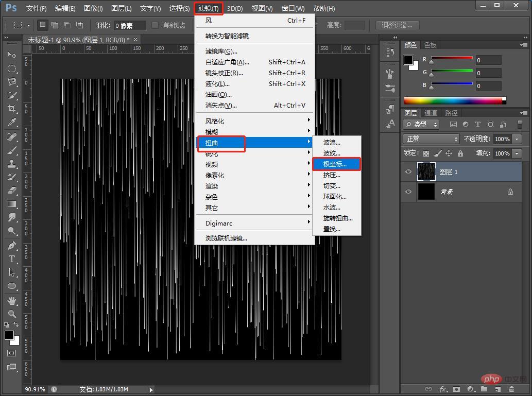This screenshot has width=532, height=396.
Task: Select the Hand tool
Action: coord(12,301)
